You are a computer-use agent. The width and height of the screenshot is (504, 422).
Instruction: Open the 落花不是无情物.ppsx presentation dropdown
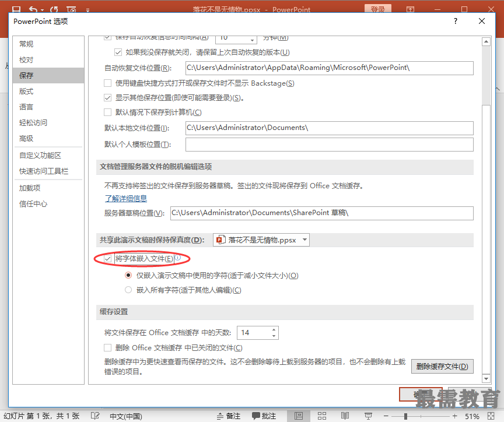(261, 240)
